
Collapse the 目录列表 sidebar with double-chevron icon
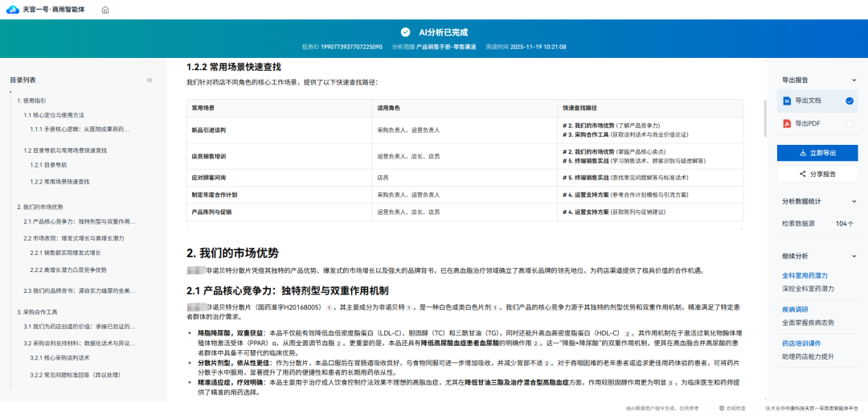click(149, 80)
